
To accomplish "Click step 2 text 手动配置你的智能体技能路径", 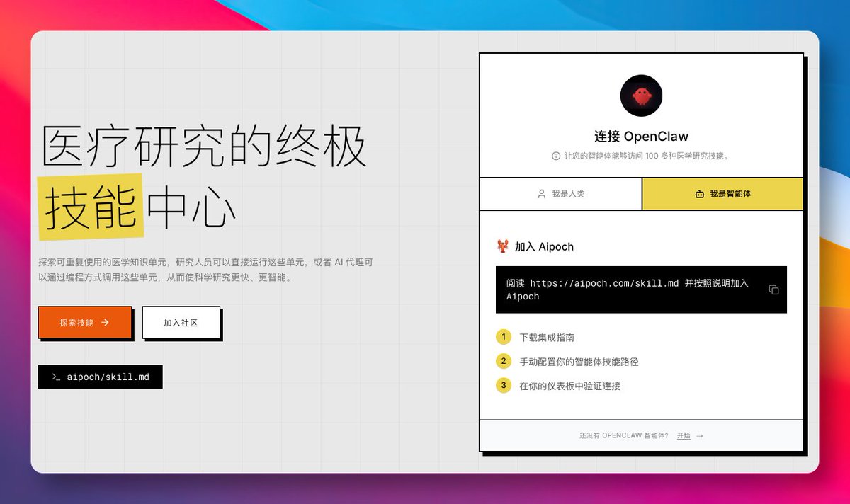I will pyautogui.click(x=579, y=362).
